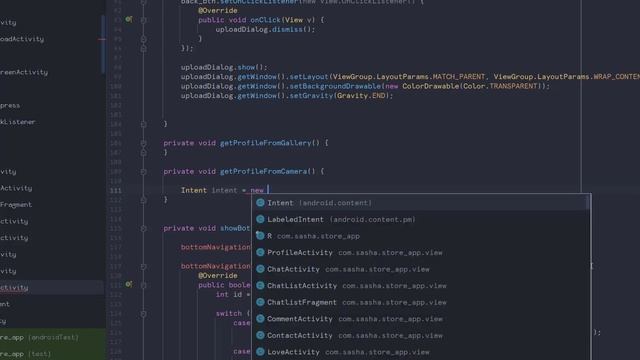Click the icon beside R com.sasha.store_app
Image resolution: width=640 pixels, height=360 pixels.
coord(260,236)
